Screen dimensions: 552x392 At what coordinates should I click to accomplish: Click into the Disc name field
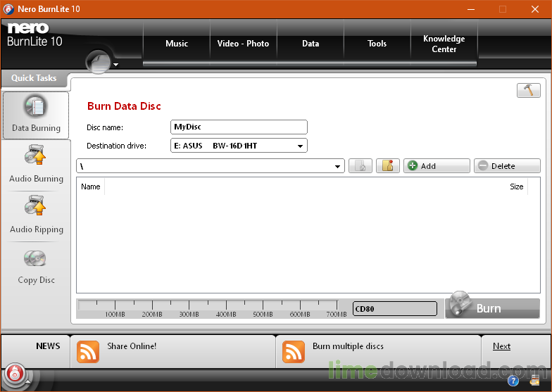pos(239,127)
